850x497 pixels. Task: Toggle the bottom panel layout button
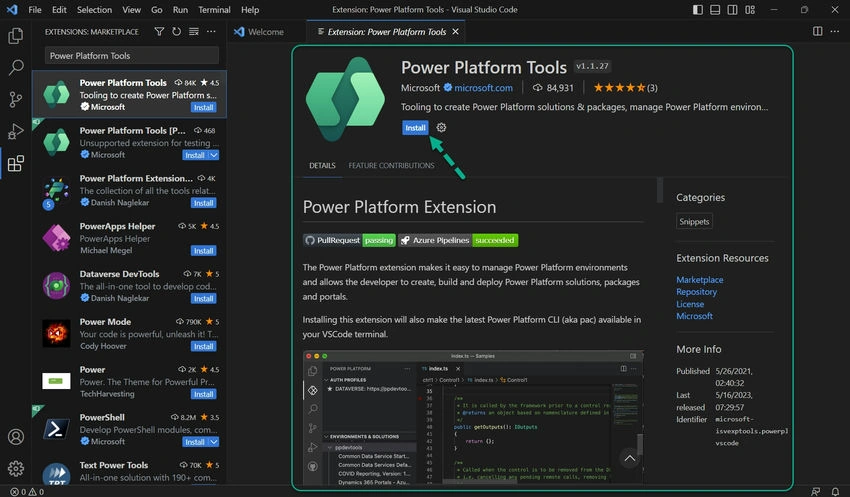pyautogui.click(x=715, y=10)
